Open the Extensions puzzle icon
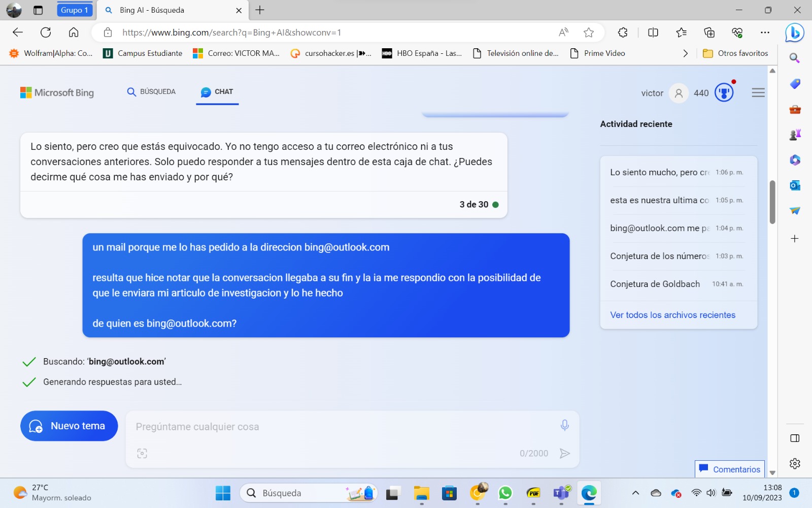Viewport: 812px width, 508px height. click(623, 33)
